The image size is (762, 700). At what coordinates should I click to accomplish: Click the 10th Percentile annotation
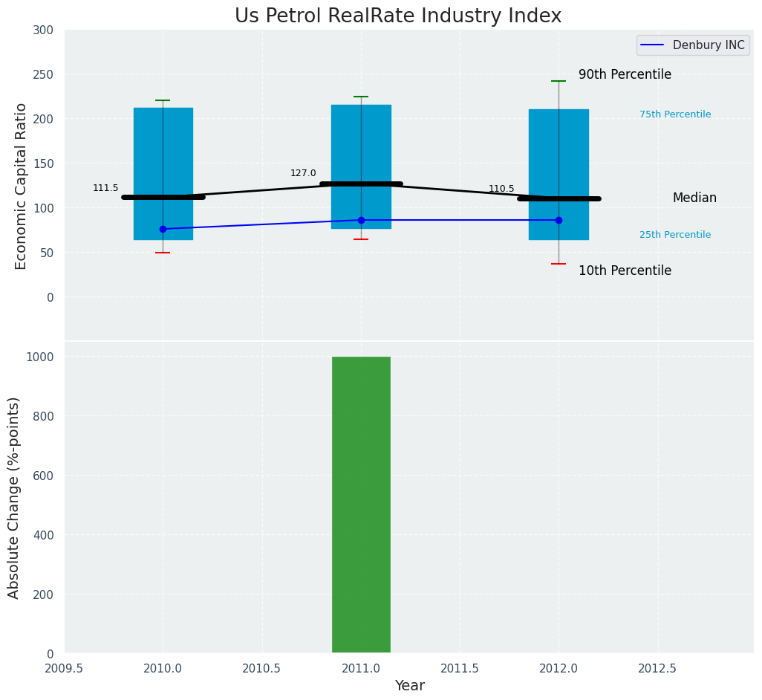point(625,270)
